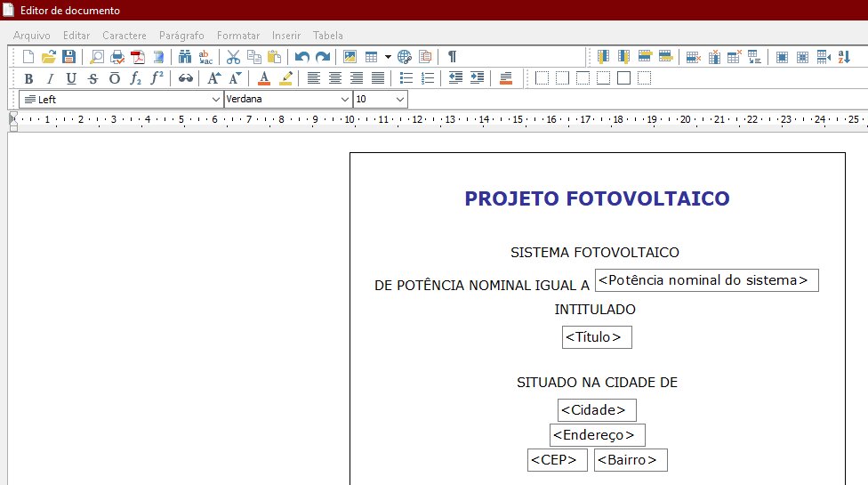Center align the text
Viewport: 868px width, 485px height.
coord(335,78)
